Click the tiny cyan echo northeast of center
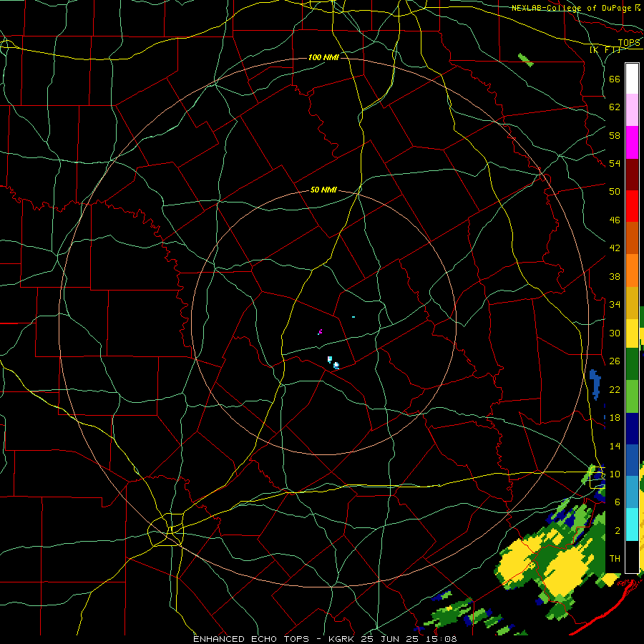Viewport: 644px width, 644px height. coord(353,317)
